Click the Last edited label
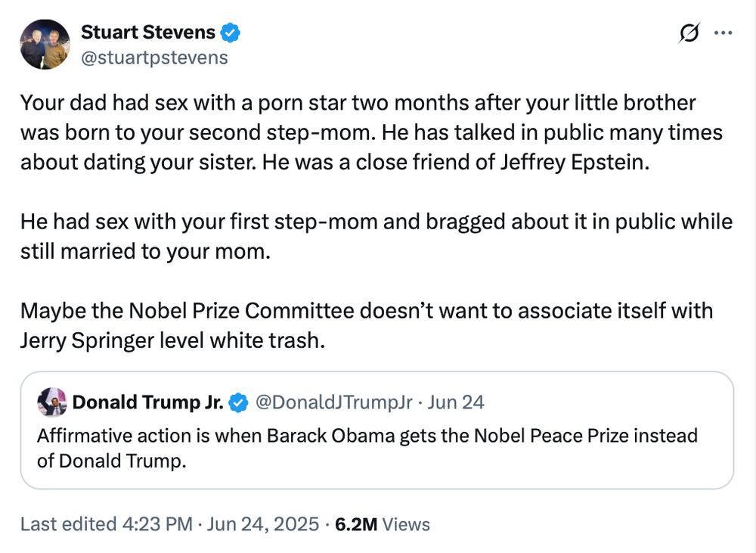 69,524
